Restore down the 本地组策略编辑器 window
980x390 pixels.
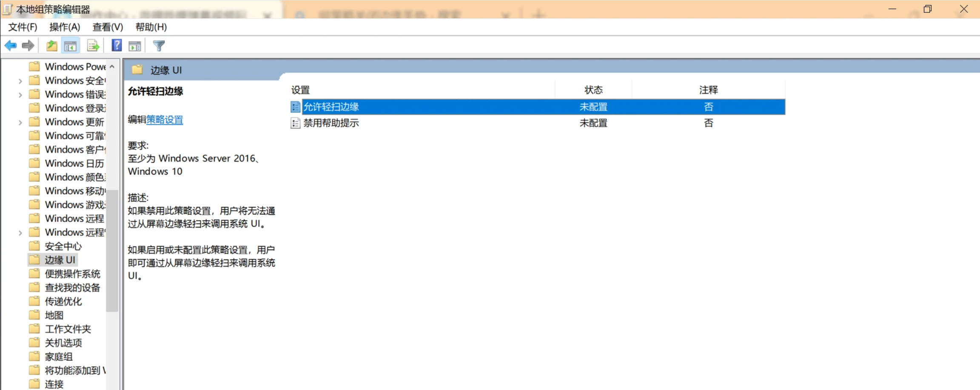tap(928, 9)
